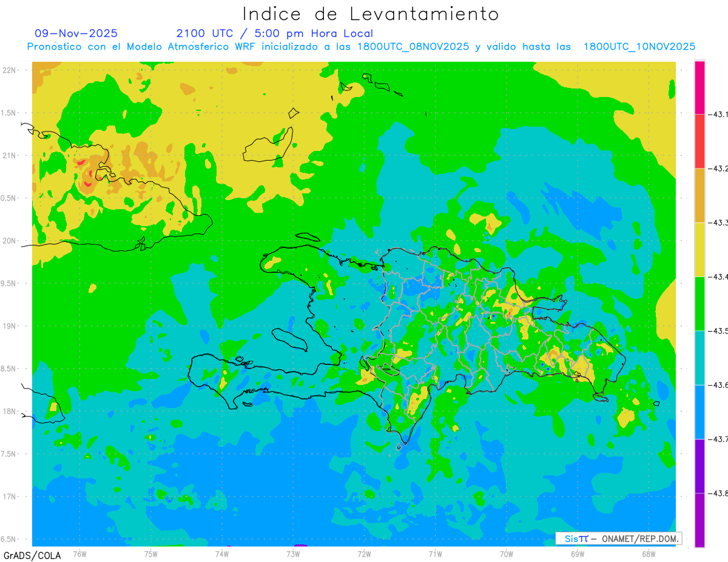Image resolution: width=728 pixels, height=562 pixels.
Task: Click the latitude label '18N'
Action: click(9, 411)
